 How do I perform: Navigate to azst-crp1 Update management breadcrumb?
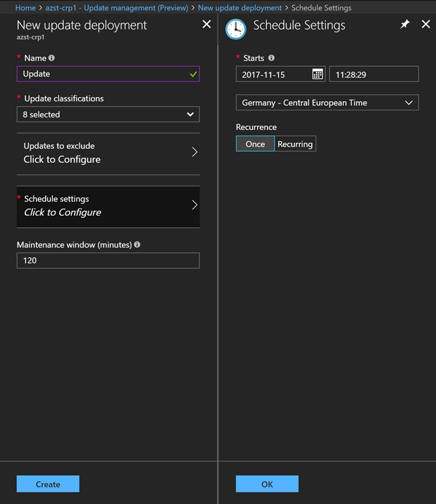(117, 8)
